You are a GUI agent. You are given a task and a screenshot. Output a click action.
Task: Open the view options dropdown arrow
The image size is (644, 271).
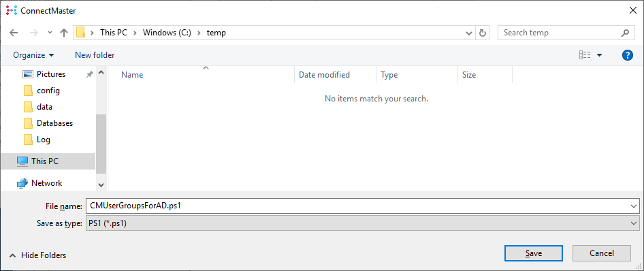[x=599, y=55]
